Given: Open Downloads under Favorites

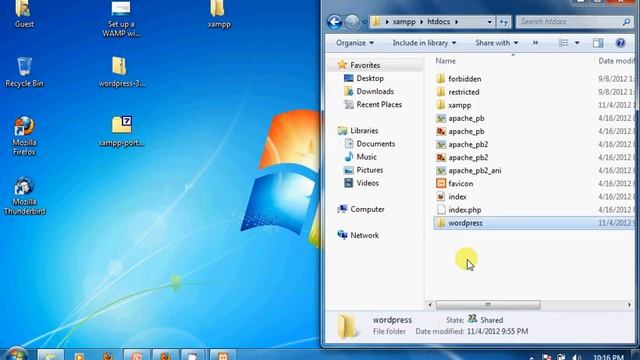Looking at the screenshot, I should click(x=375, y=91).
